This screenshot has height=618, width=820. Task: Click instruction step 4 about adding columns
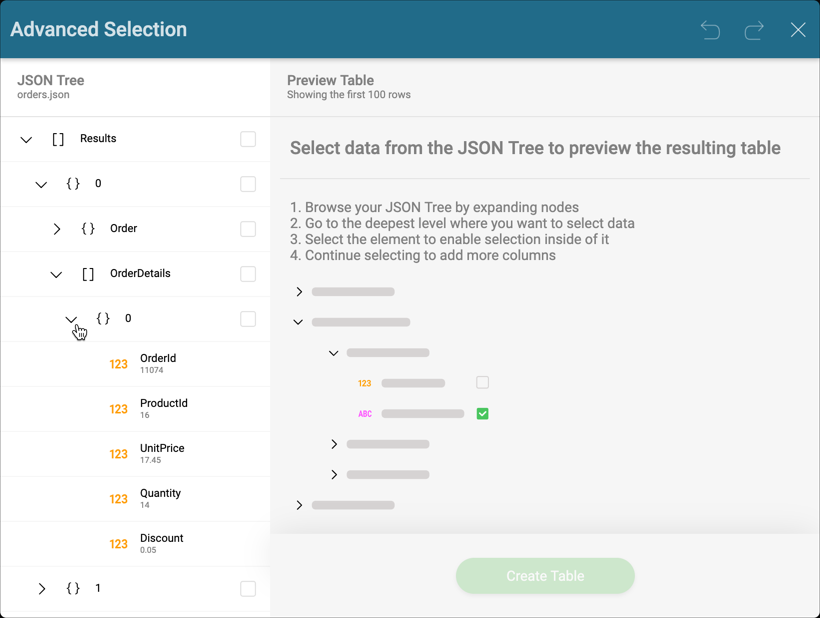423,255
